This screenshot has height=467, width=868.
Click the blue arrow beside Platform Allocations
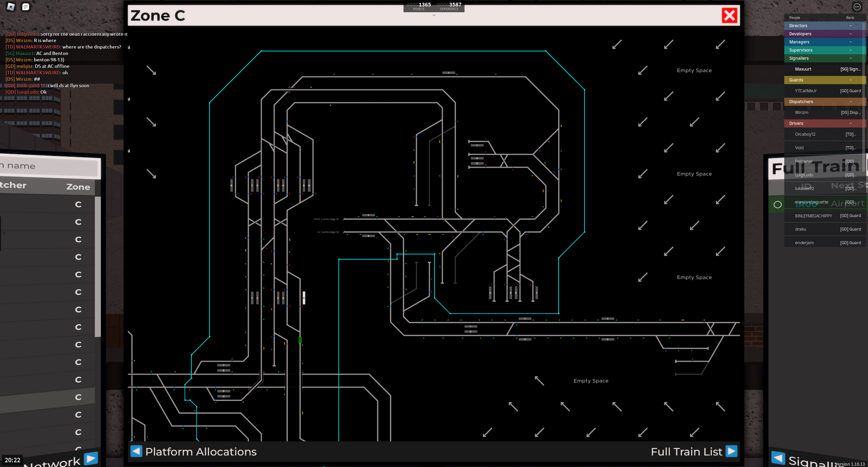(136, 451)
